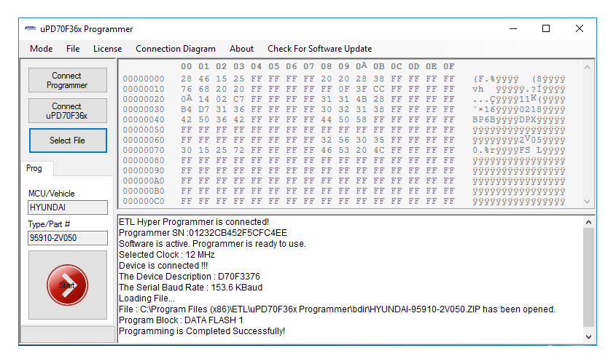Click the hex view scroll-up arrow

(x=587, y=67)
